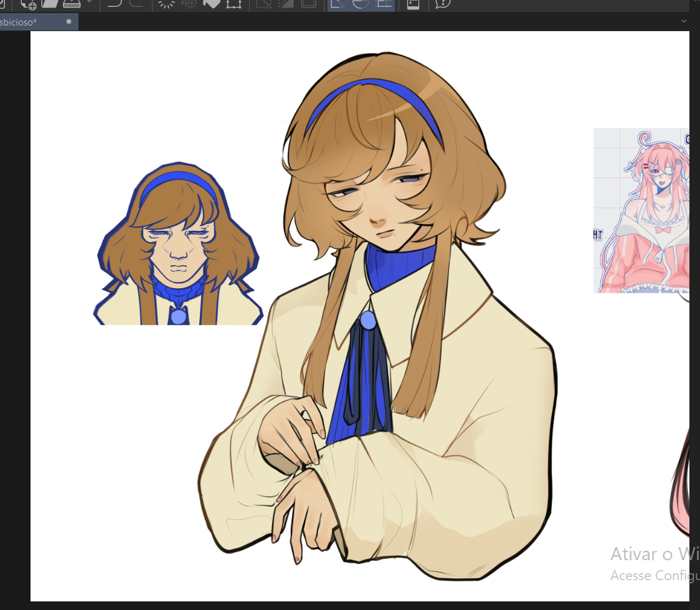
Task: Toggle Snap to Grid
Action: click(x=384, y=3)
